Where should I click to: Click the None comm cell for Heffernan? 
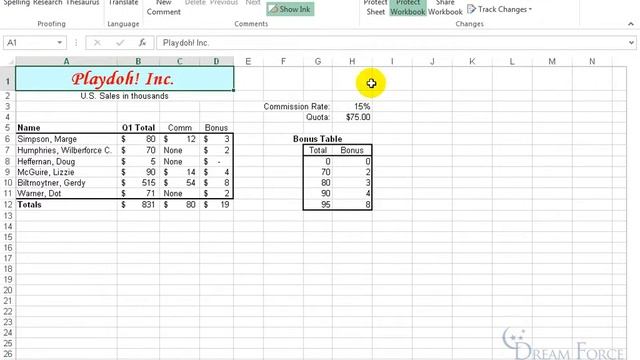[x=180, y=162]
